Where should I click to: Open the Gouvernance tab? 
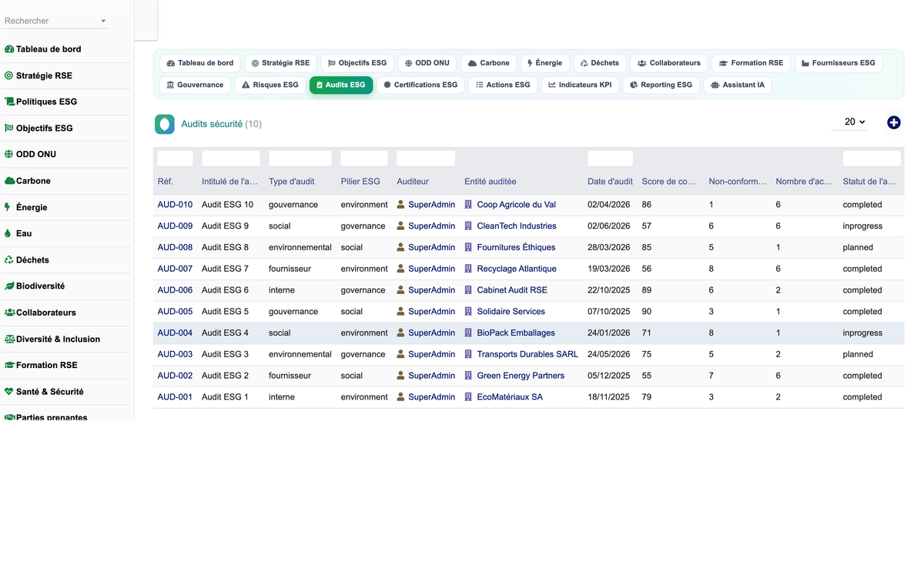(x=195, y=85)
